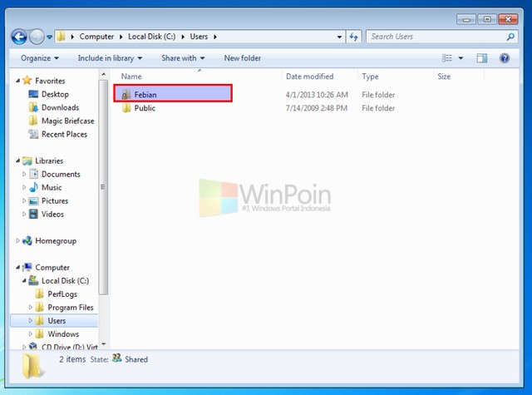Click the Music note icon
The image size is (532, 395).
click(x=33, y=187)
